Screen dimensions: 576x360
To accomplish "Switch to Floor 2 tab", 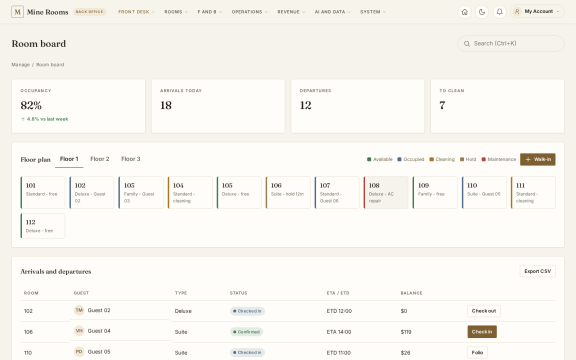I will pos(100,159).
